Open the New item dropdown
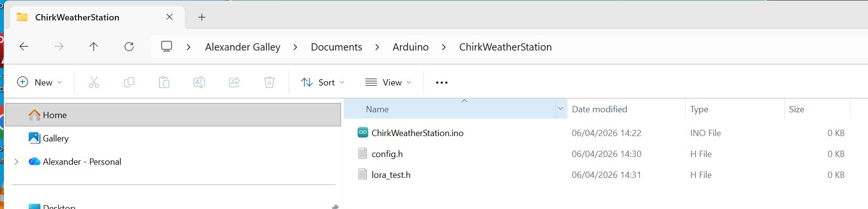This screenshot has height=209, width=868. tap(39, 83)
